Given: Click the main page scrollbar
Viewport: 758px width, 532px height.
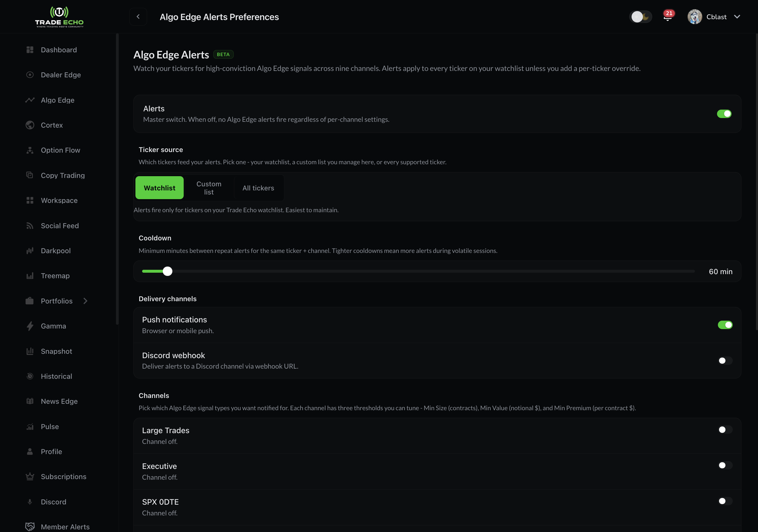Looking at the screenshot, I should pos(757,181).
